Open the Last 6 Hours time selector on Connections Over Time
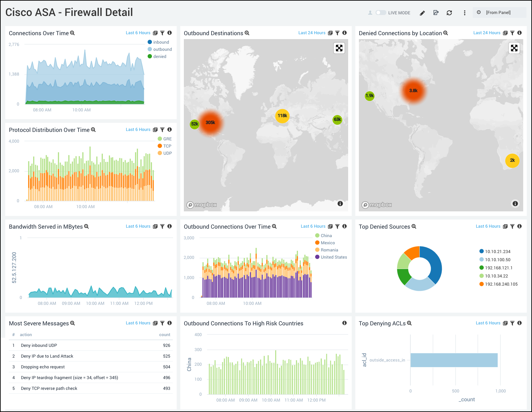This screenshot has height=412, width=532. click(x=138, y=33)
